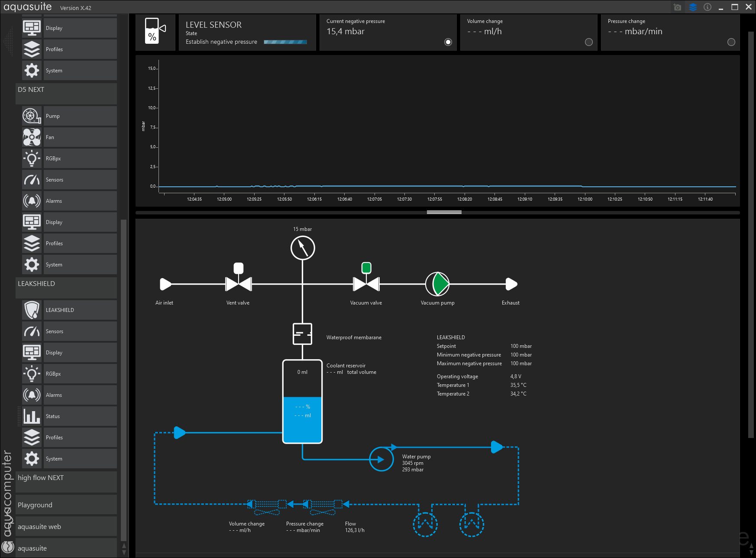This screenshot has height=558, width=756.
Task: Expand the aquasuite web section
Action: pos(66,526)
